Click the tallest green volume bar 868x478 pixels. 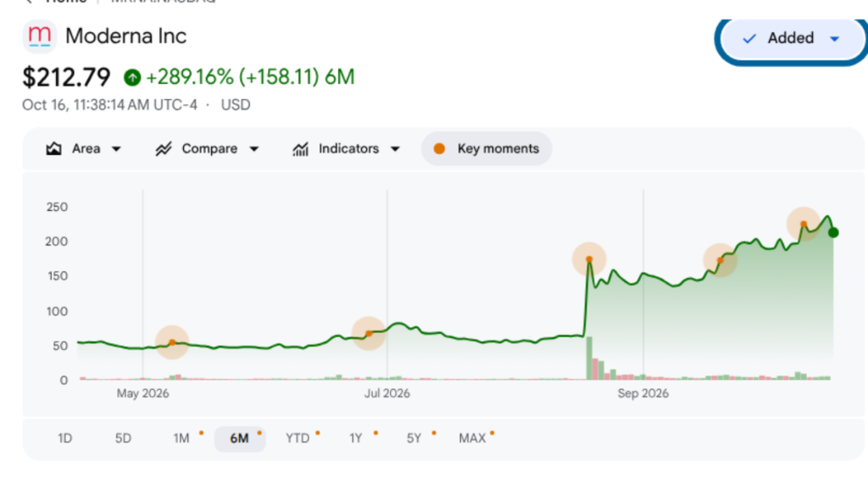[x=590, y=358]
